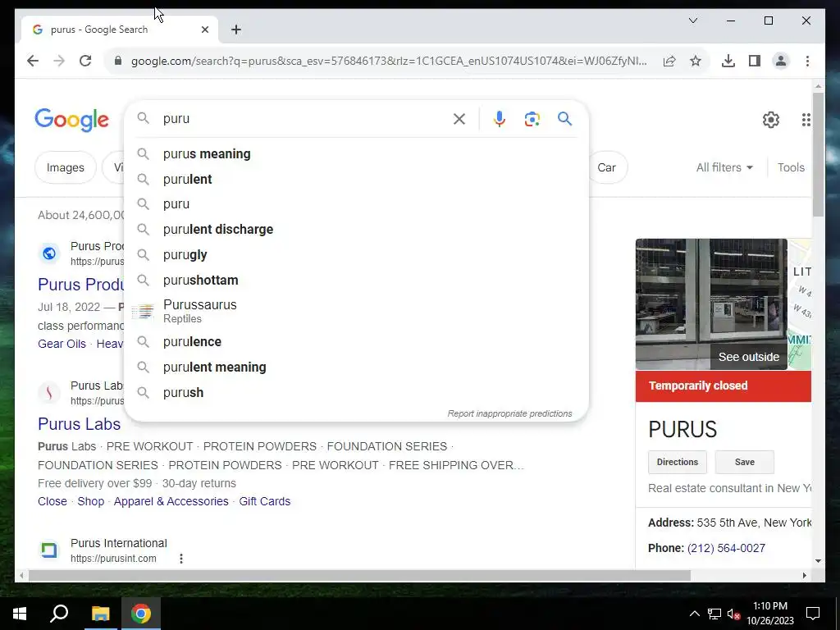Screen dimensions: 840x630
Task: Click the Directions button
Action: (x=677, y=462)
